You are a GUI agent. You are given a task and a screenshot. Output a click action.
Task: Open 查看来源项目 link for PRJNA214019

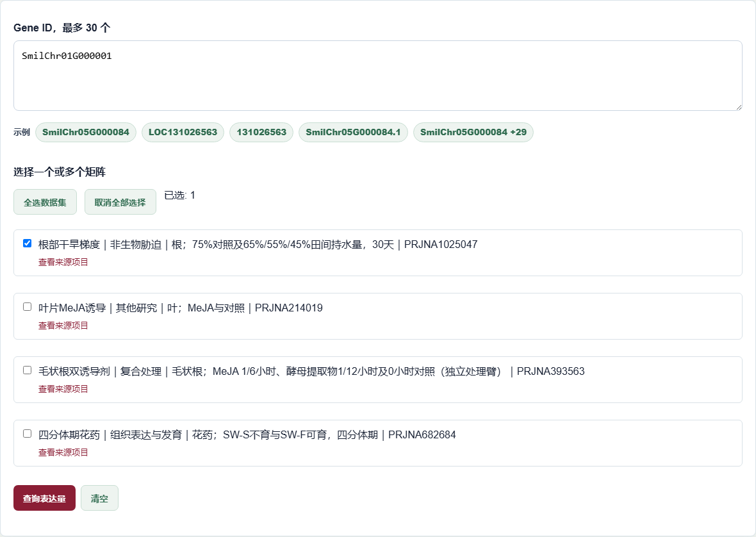63,326
